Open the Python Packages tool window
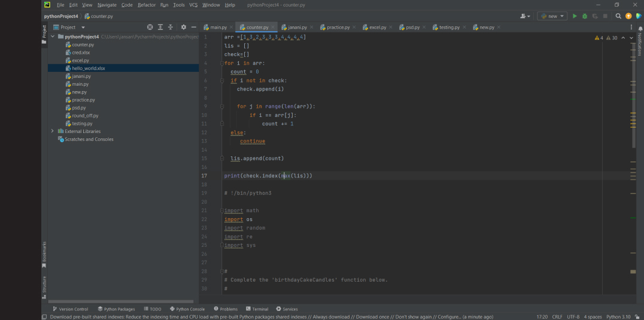The image size is (644, 320). [x=116, y=309]
